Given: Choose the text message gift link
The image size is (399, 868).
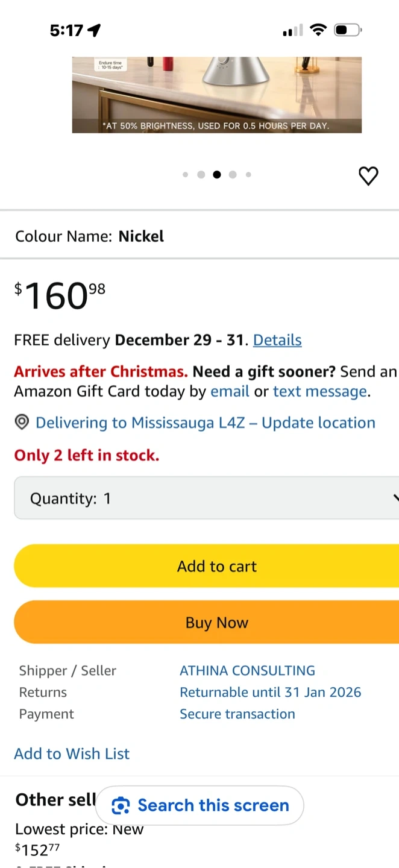Looking at the screenshot, I should tap(319, 391).
